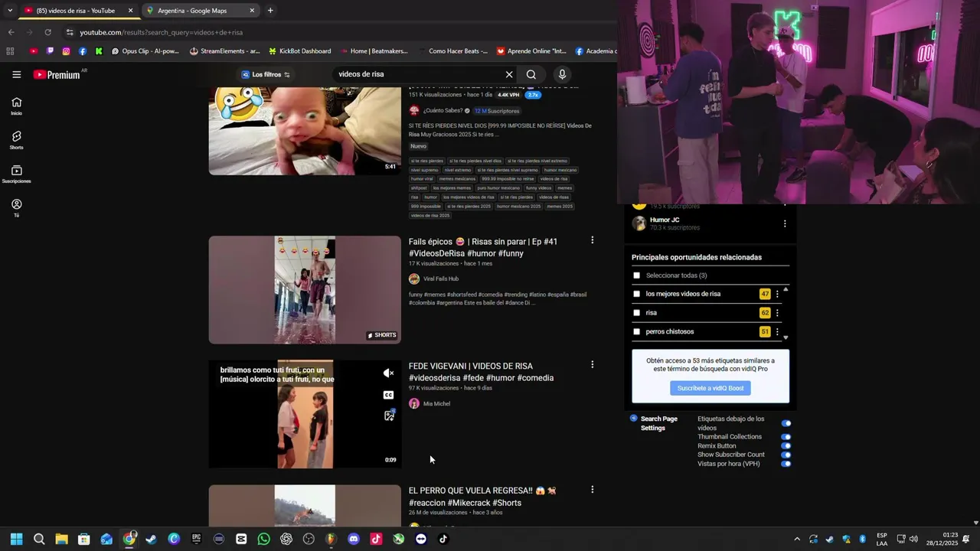Toggle 'Remix Button' switch
The image size is (980, 551).
click(x=786, y=446)
